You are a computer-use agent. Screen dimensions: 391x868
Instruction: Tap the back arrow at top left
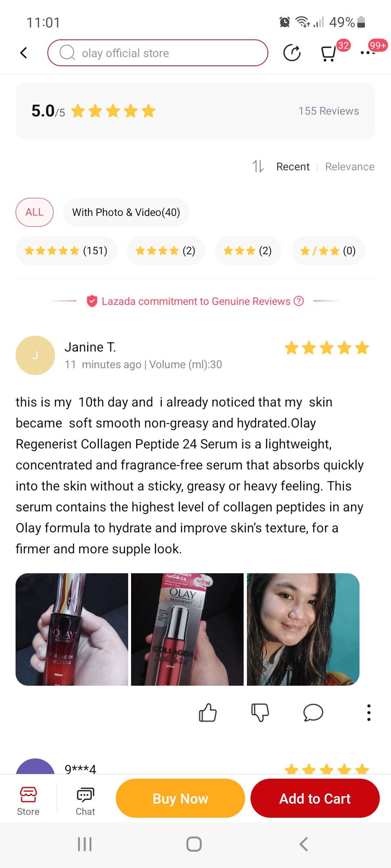[24, 53]
